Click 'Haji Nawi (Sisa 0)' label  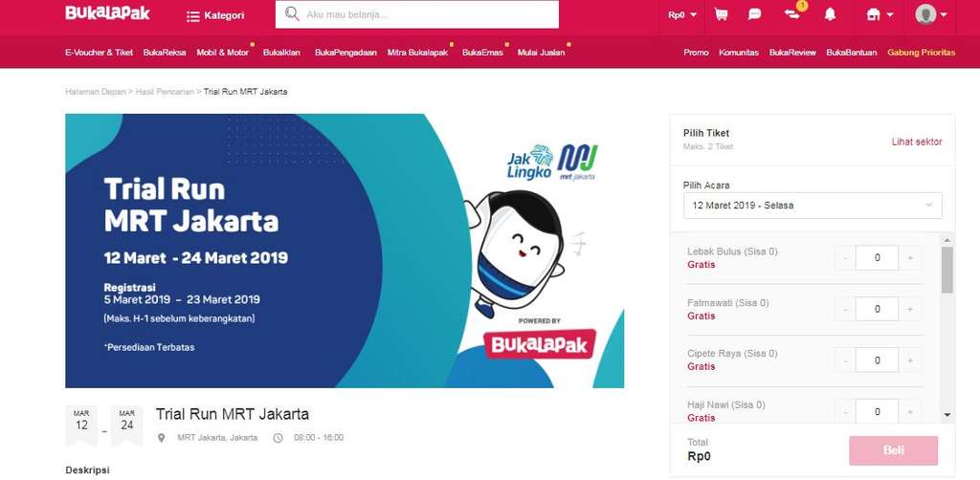(725, 405)
